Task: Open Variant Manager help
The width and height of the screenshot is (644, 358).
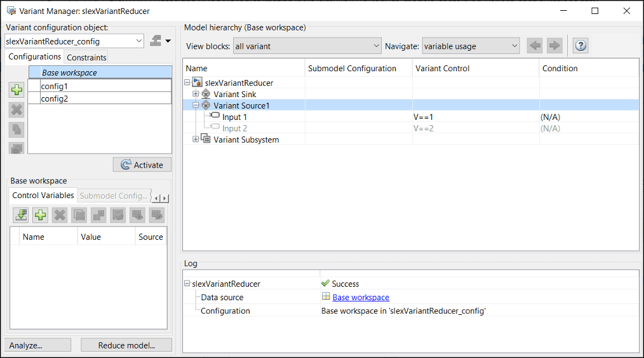Action: (x=580, y=46)
